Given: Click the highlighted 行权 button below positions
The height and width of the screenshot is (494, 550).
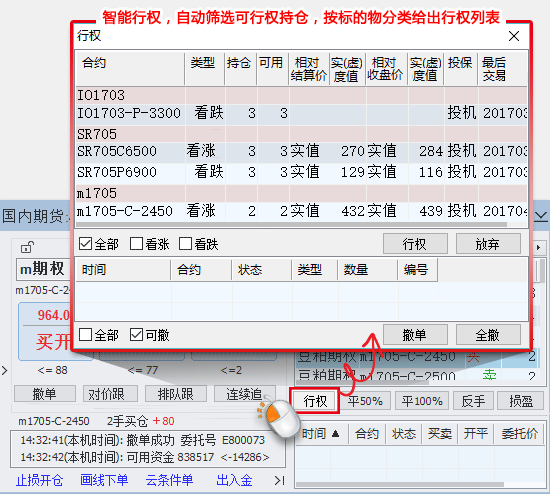Looking at the screenshot, I should (x=315, y=401).
